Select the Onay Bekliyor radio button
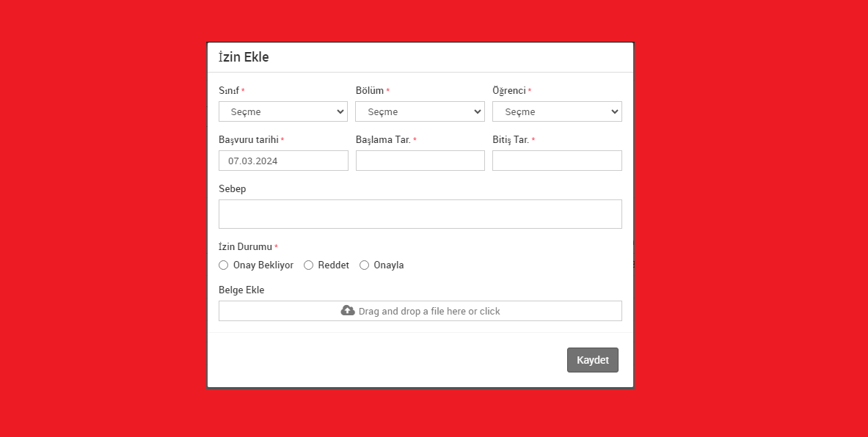Viewport: 868px width, 437px height. click(x=224, y=265)
